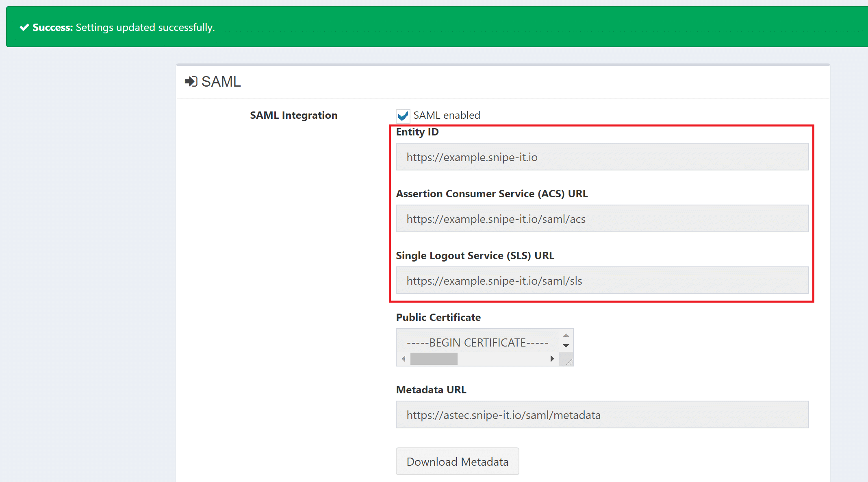Click the certificate horizontal scrollbar thumb
This screenshot has width=868, height=482.
pyautogui.click(x=434, y=359)
